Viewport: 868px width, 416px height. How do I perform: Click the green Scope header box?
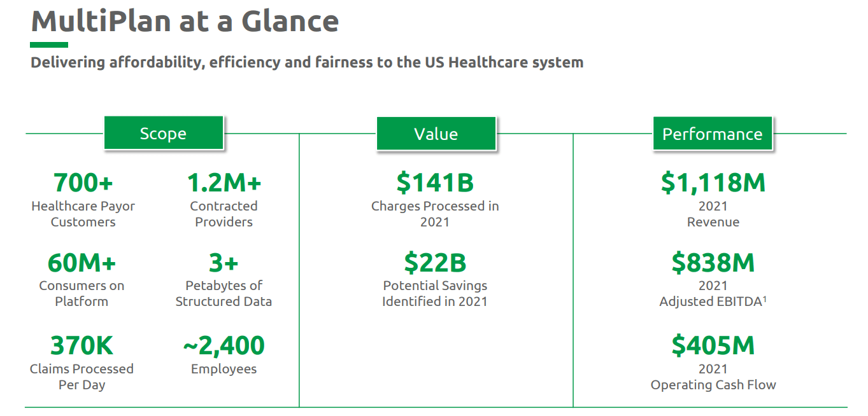tap(164, 134)
